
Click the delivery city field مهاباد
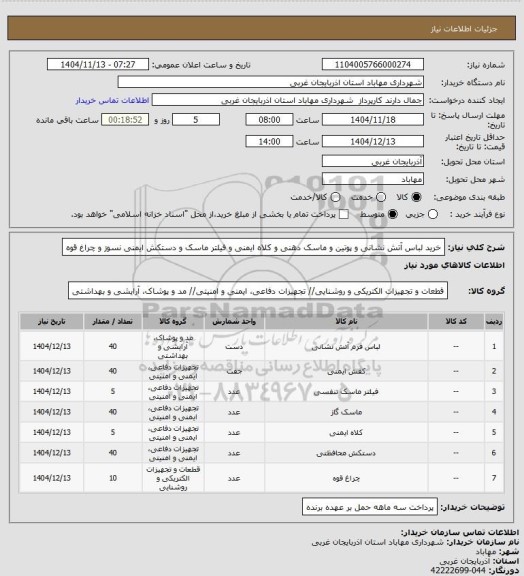pos(373,179)
